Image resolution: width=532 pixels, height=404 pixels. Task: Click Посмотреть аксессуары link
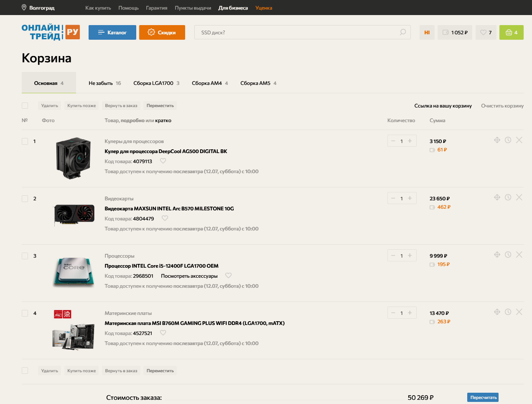point(189,276)
